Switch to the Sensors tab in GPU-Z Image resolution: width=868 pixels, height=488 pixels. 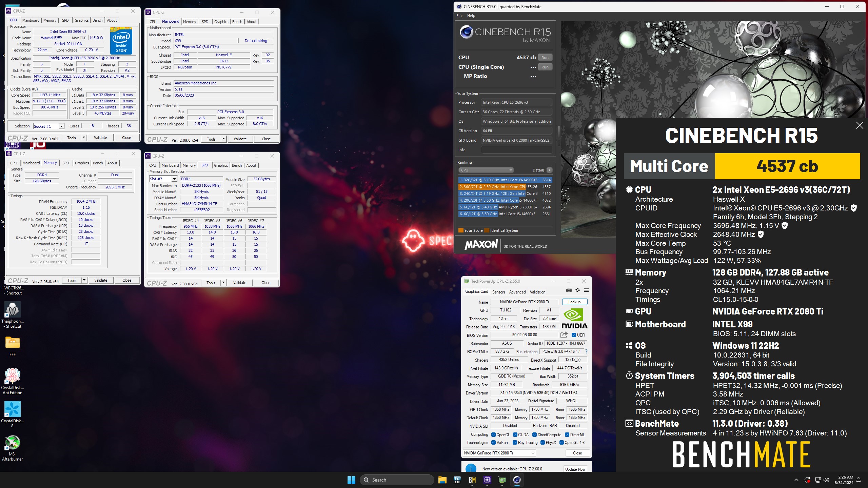tap(498, 292)
